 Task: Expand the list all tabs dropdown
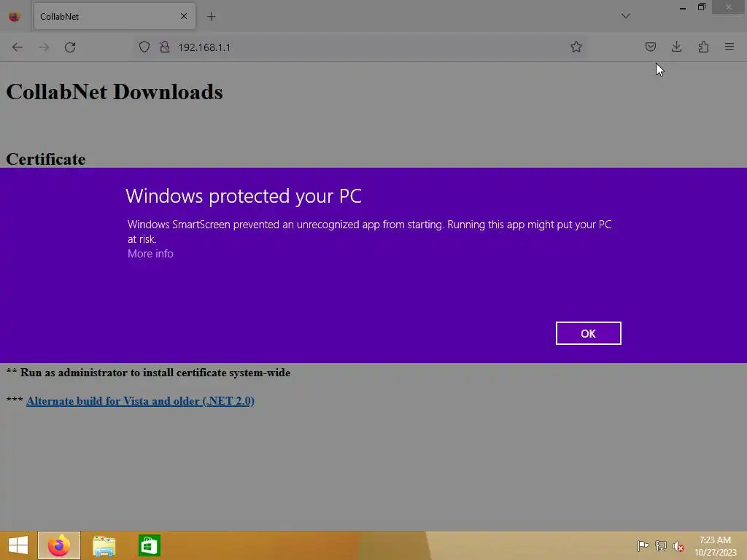point(625,16)
